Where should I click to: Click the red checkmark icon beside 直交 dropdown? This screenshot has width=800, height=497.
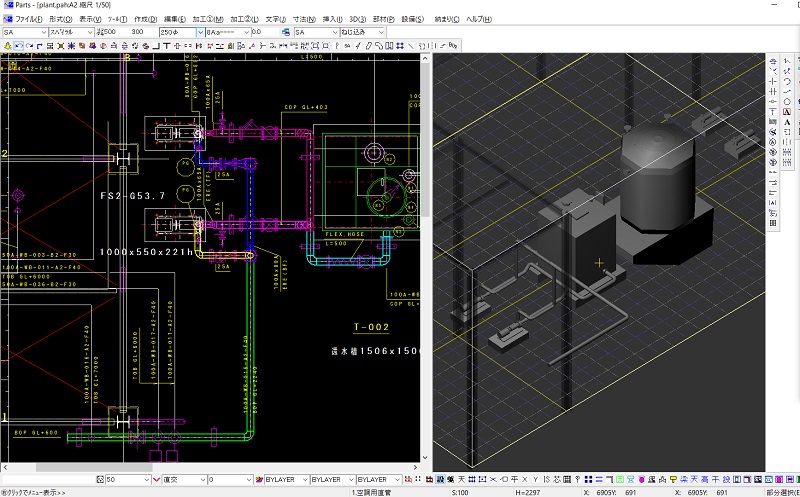(157, 480)
